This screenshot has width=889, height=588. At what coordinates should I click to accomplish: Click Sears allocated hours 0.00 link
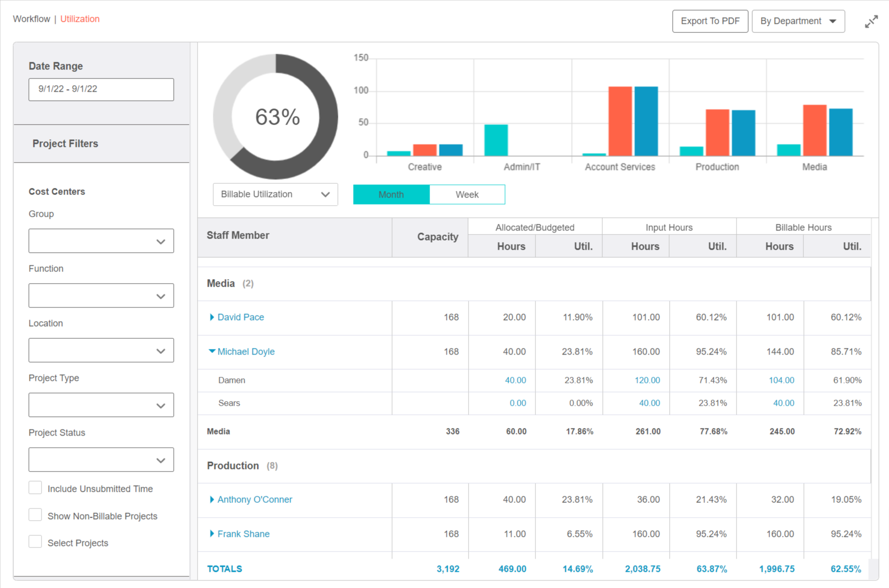pos(518,403)
